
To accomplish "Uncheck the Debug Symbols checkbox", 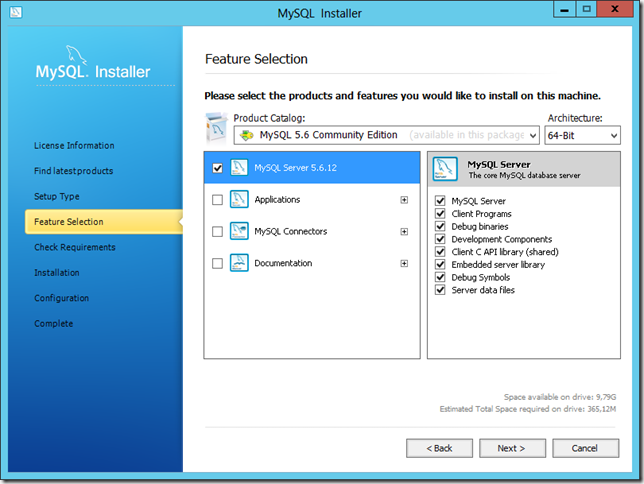I will point(440,277).
